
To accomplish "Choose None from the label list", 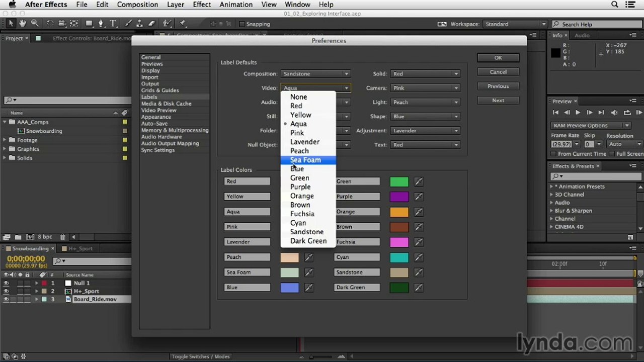I will point(308,97).
